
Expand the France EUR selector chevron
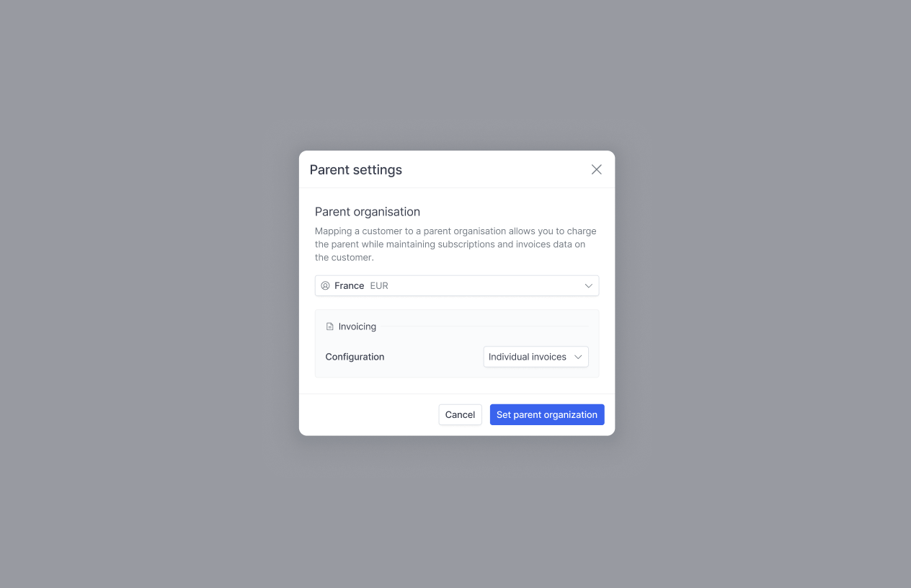588,286
